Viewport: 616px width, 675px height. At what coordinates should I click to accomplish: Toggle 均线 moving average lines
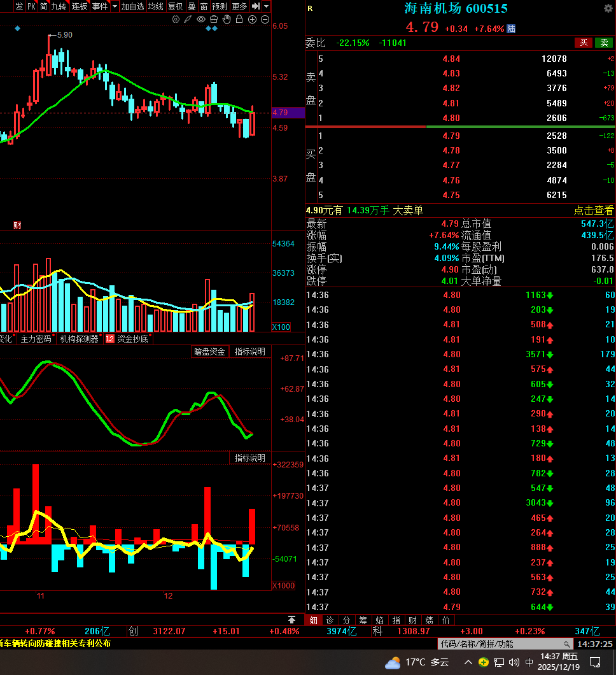(156, 6)
